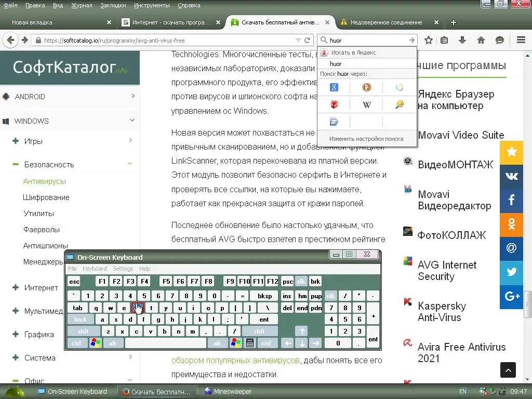
Task: Search with the cloud-shaped engine icon
Action: pos(400,87)
